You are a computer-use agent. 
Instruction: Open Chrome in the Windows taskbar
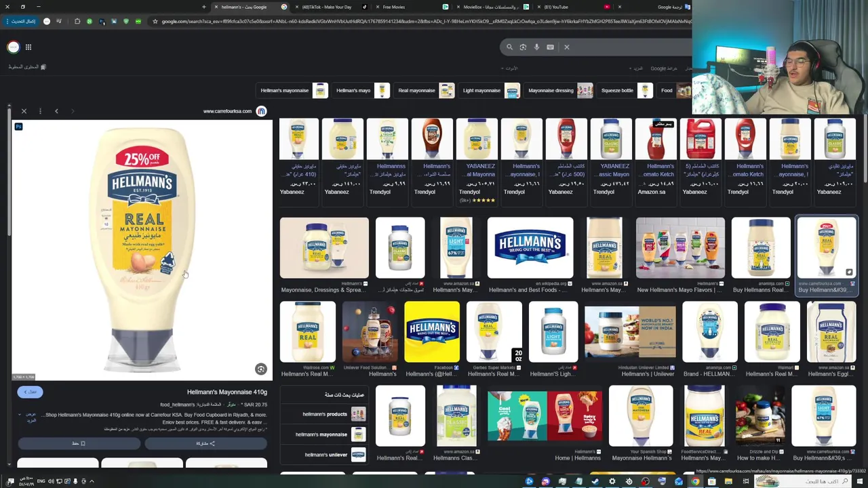[695, 481]
